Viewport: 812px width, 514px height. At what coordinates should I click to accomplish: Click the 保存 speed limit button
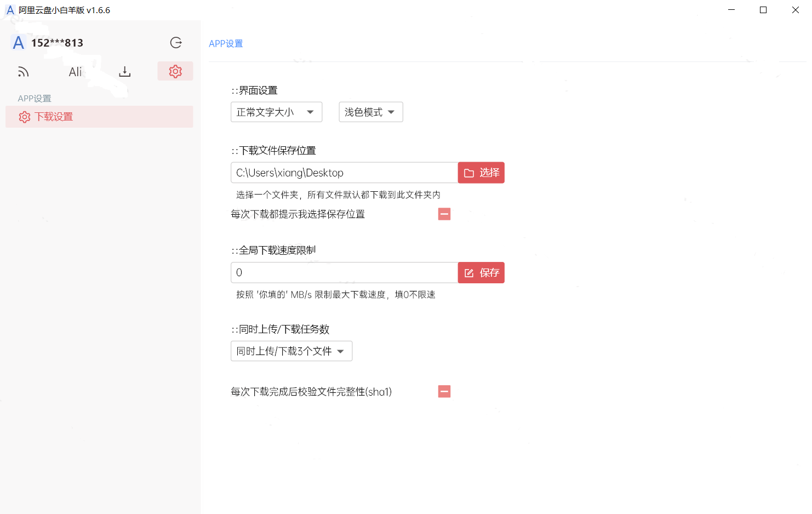pyautogui.click(x=481, y=272)
